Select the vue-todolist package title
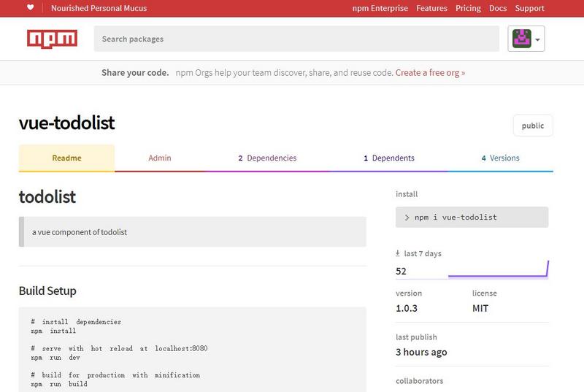 click(x=66, y=123)
